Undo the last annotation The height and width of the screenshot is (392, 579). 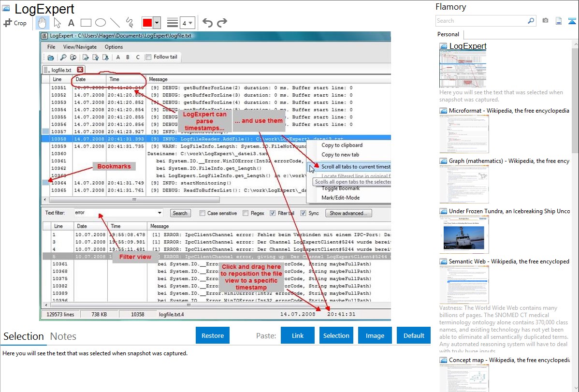[207, 23]
